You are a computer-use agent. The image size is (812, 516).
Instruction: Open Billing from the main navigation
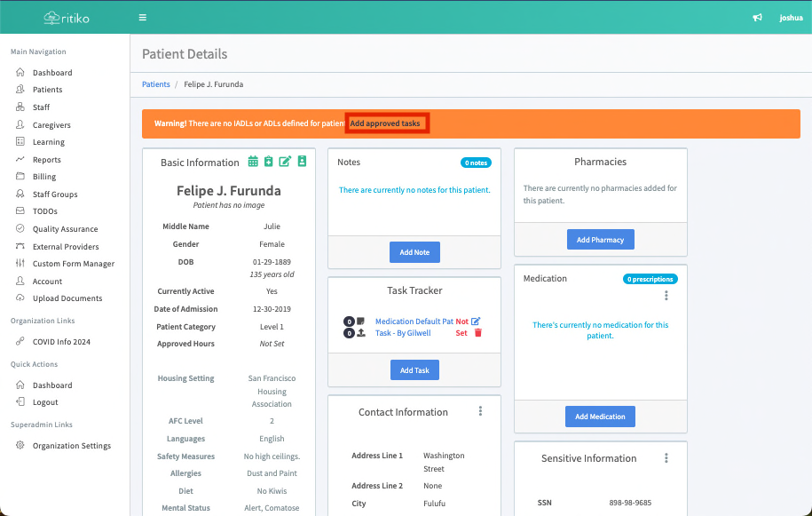click(44, 177)
